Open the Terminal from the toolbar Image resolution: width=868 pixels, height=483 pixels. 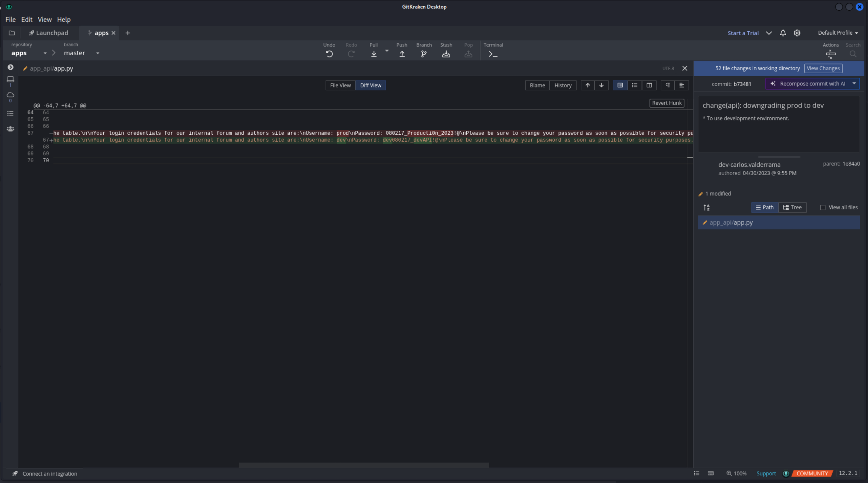493,54
